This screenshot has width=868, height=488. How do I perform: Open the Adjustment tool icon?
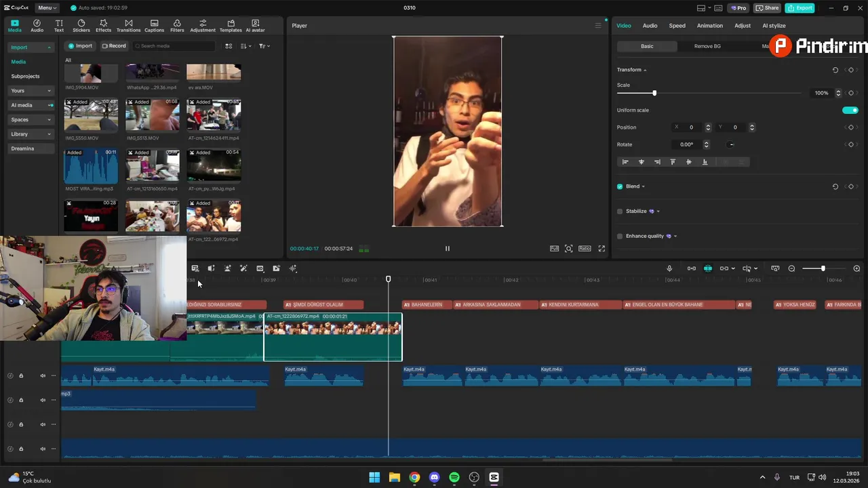click(x=203, y=26)
